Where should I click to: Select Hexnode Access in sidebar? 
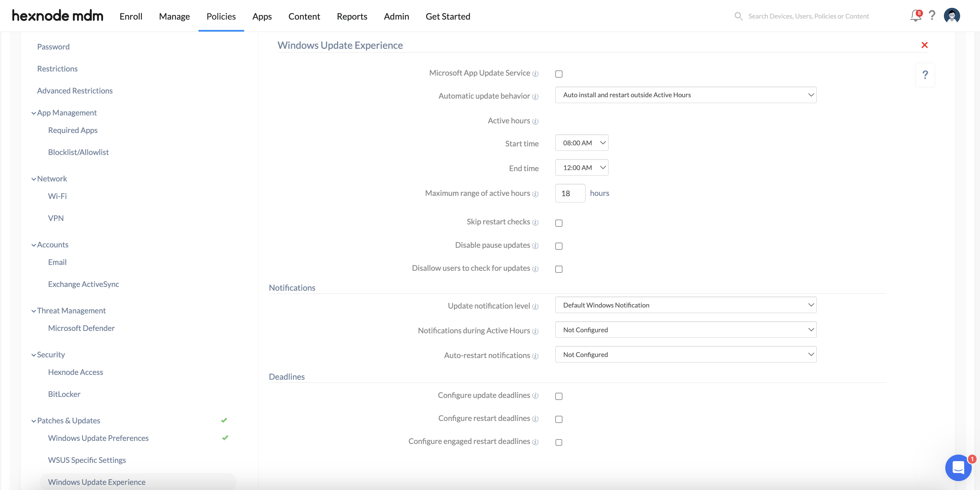(x=75, y=372)
